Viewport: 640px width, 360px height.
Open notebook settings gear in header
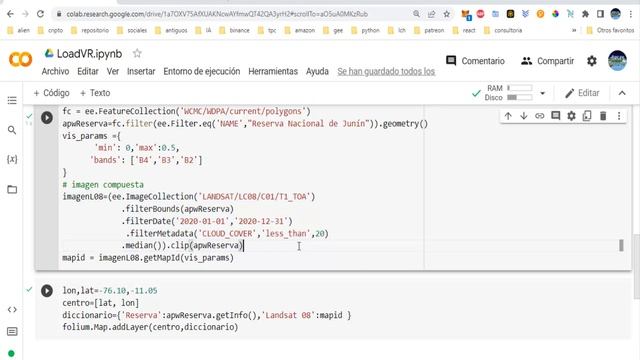point(592,61)
